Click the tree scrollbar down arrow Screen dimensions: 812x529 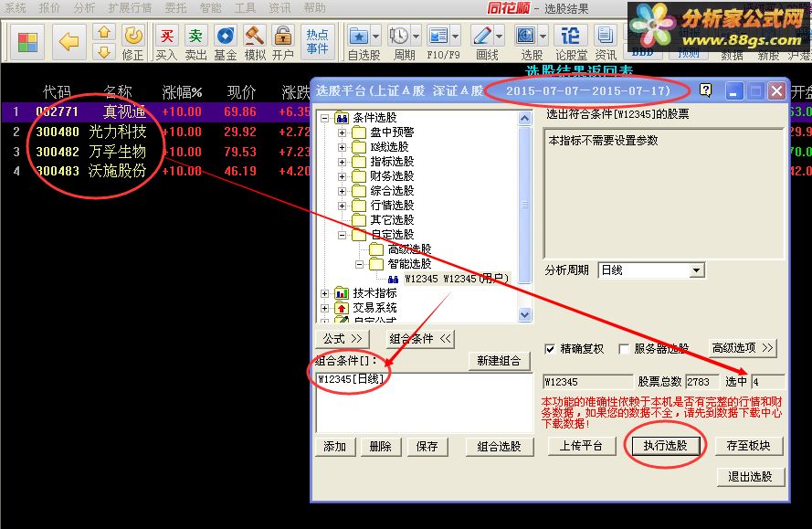(524, 314)
